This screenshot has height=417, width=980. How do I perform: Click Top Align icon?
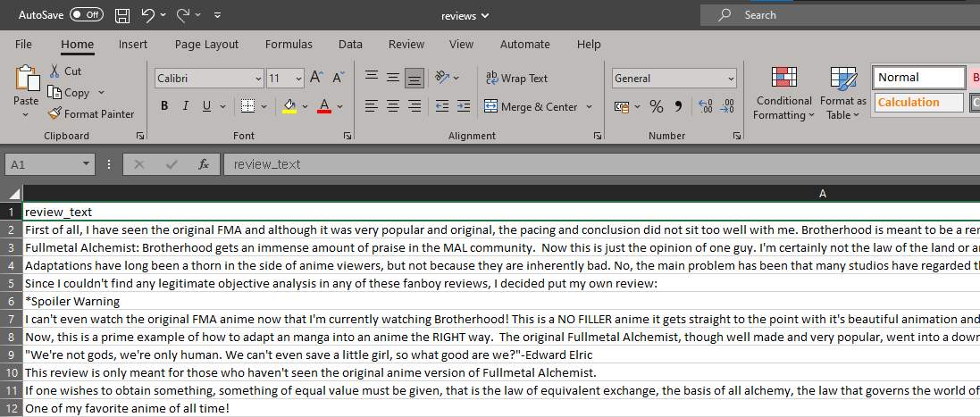click(x=372, y=78)
